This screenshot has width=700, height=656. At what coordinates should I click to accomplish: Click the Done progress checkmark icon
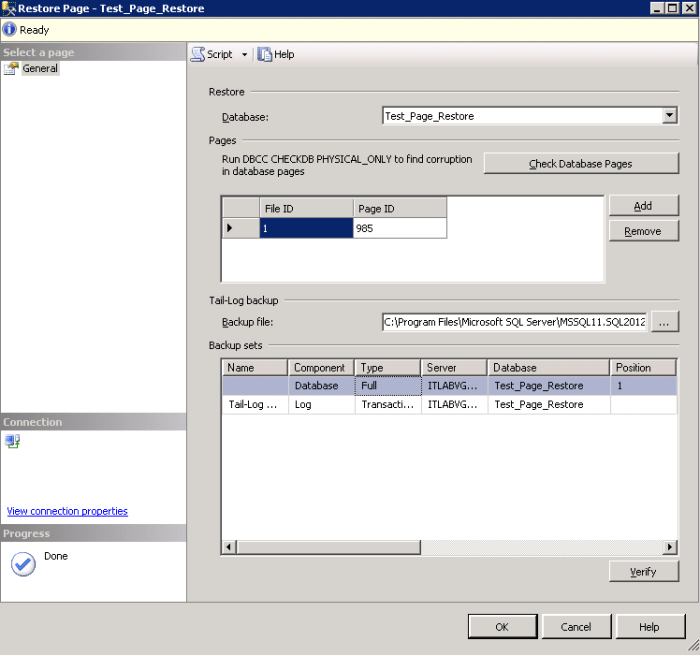(x=23, y=564)
